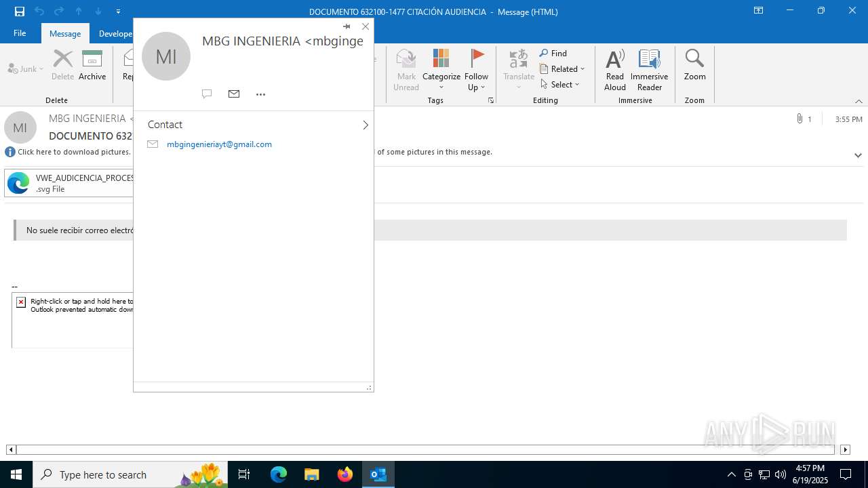Open Ribbon Display Options
Viewport: 868px width, 488px height.
(759, 11)
